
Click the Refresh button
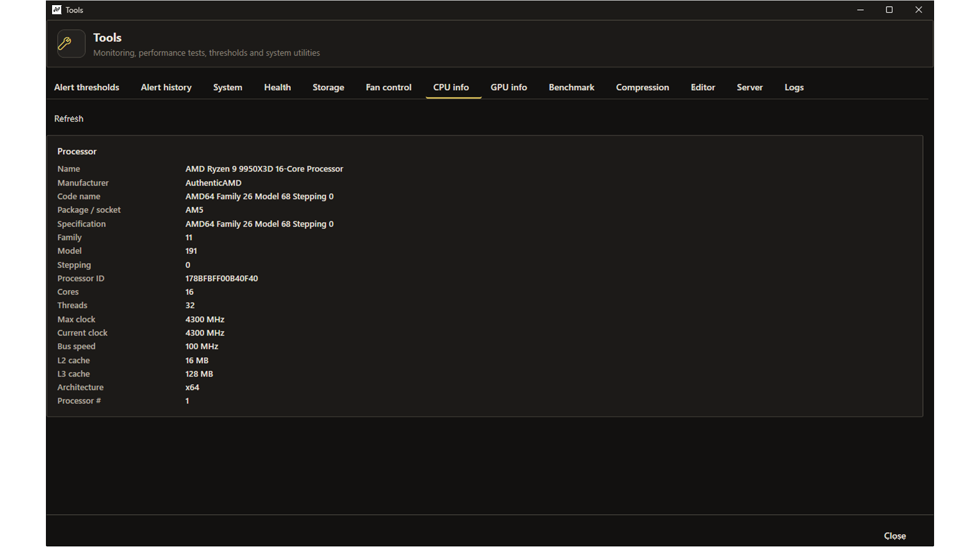coord(69,118)
